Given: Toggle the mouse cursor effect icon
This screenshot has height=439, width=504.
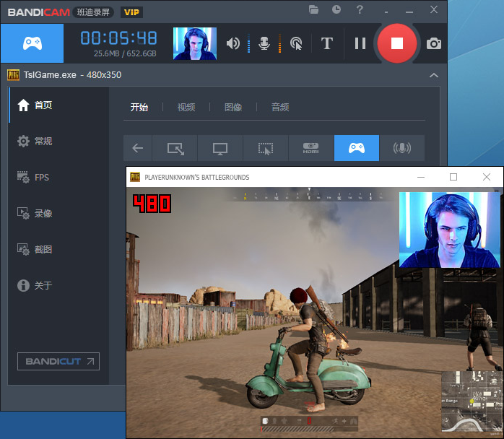Looking at the screenshot, I should 296,43.
